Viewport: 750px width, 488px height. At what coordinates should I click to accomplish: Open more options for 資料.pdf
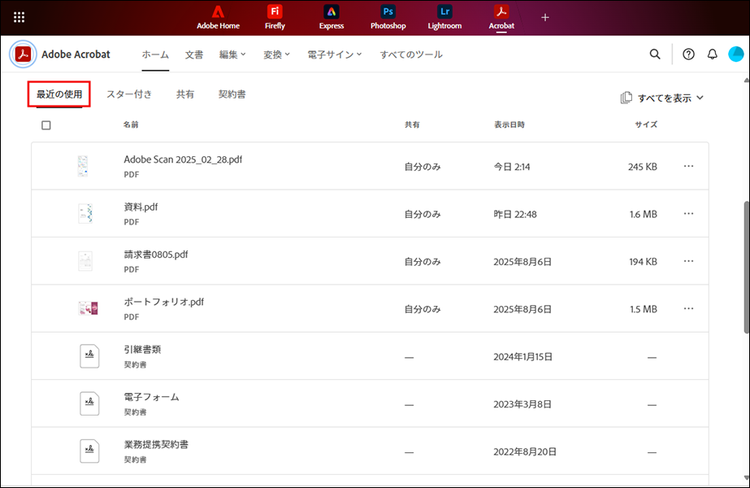point(688,214)
